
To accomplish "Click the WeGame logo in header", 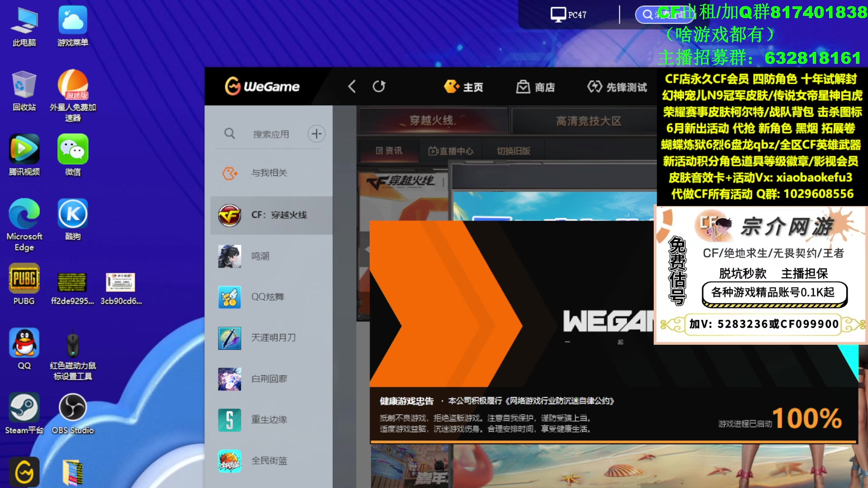I will tap(262, 86).
